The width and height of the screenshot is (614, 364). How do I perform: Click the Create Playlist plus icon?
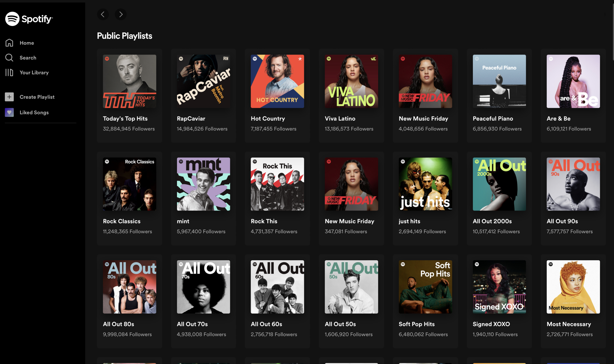point(9,97)
